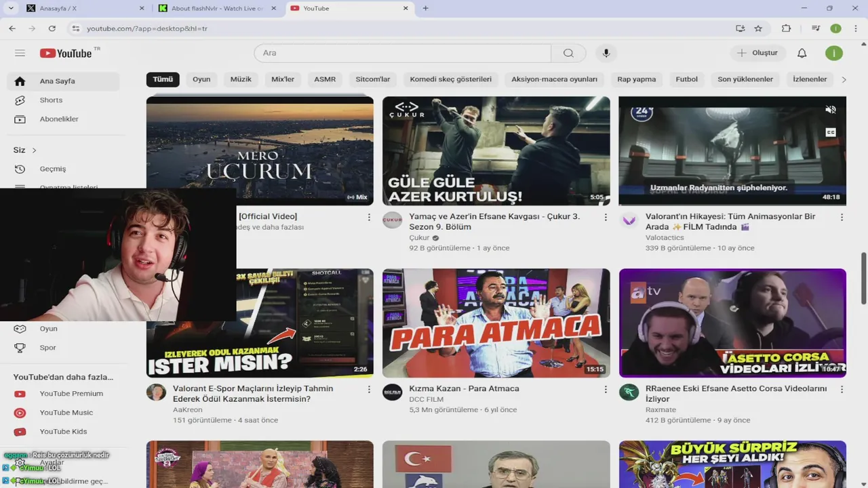Screen dimensions: 868x488
Task: Open Para Atmaca video thumbnail
Action: pos(496,323)
